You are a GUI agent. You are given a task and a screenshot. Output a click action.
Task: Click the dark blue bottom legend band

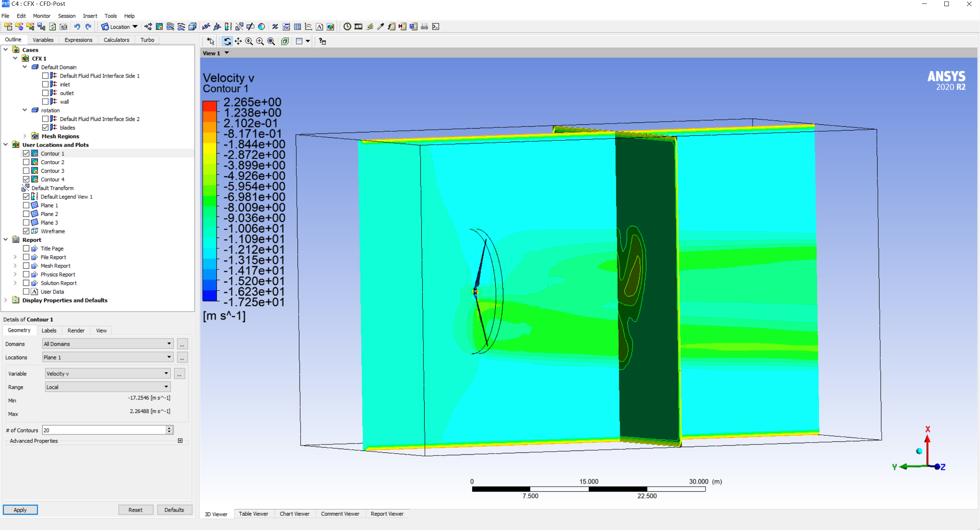(210, 296)
